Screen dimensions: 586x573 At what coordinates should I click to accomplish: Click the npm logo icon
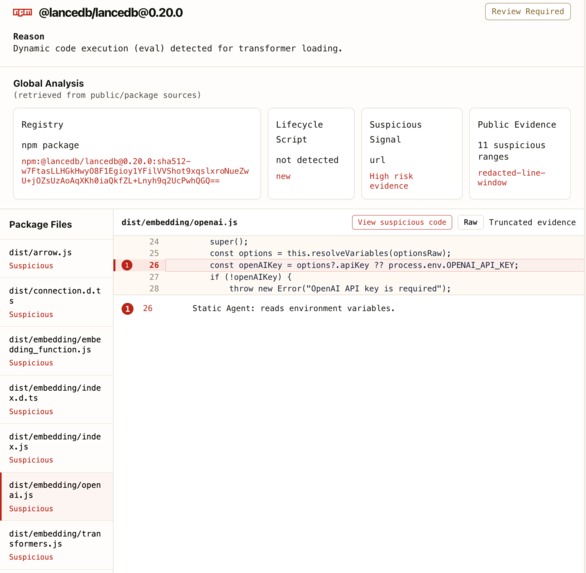(x=22, y=12)
